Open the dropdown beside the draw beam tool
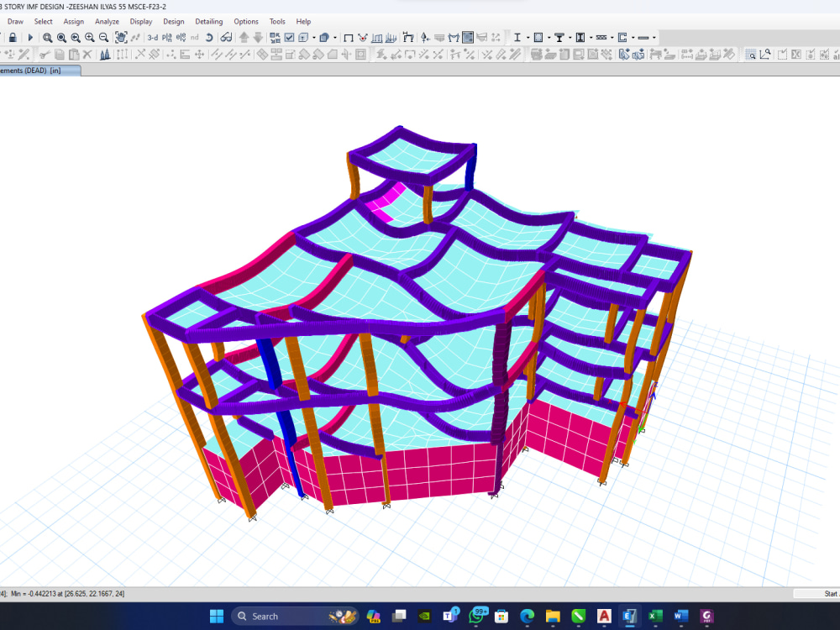 (x=527, y=37)
